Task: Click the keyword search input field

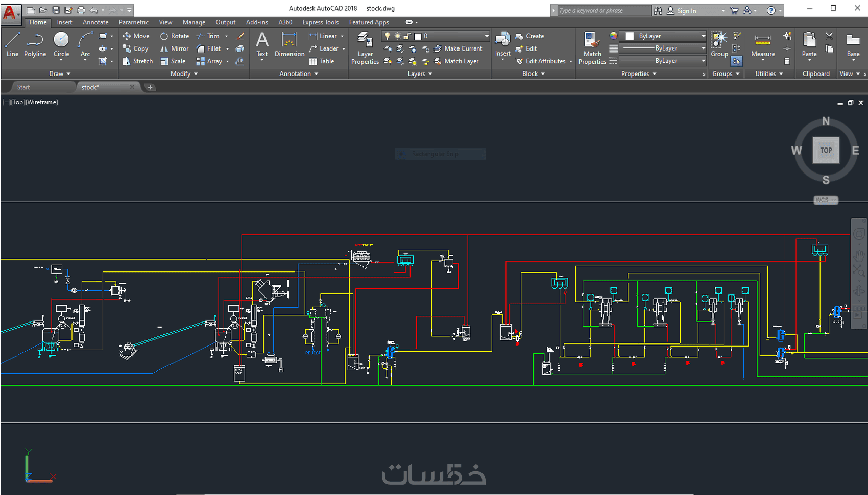Action: tap(604, 11)
